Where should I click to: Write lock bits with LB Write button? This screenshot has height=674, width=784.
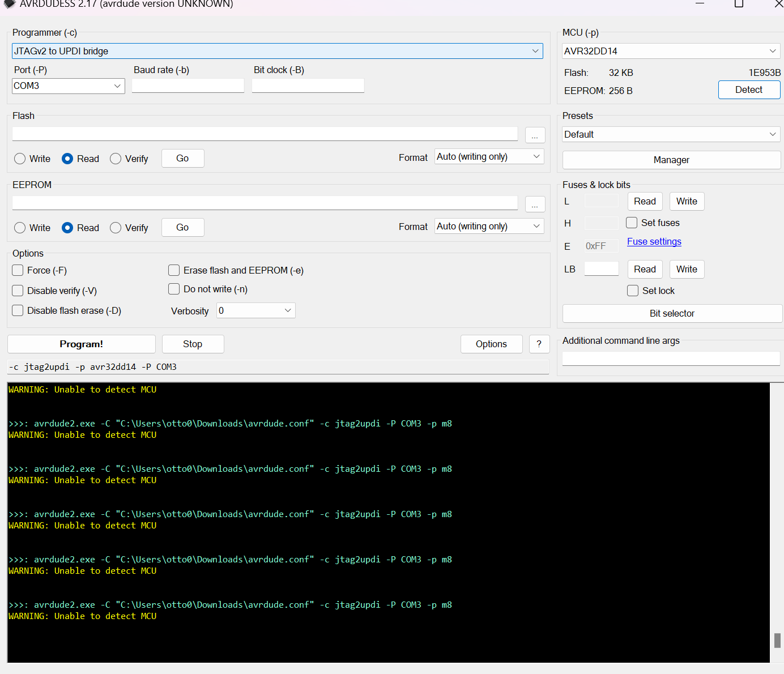coord(687,269)
